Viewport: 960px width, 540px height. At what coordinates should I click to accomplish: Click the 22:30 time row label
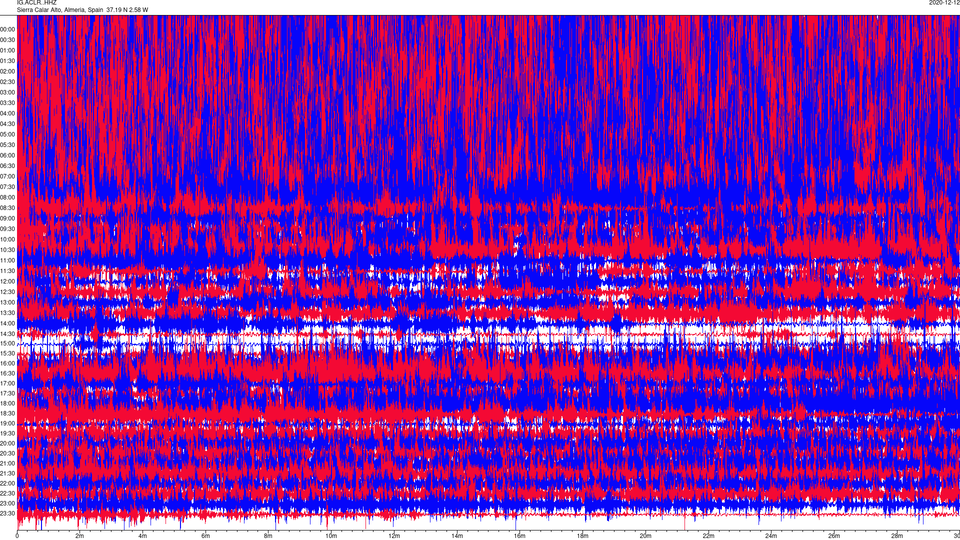point(8,493)
